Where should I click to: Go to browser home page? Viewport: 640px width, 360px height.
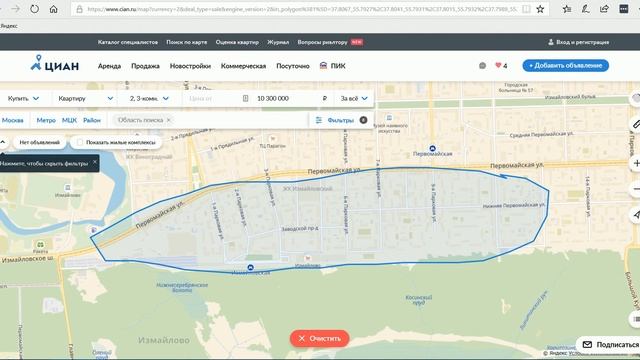(53, 9)
